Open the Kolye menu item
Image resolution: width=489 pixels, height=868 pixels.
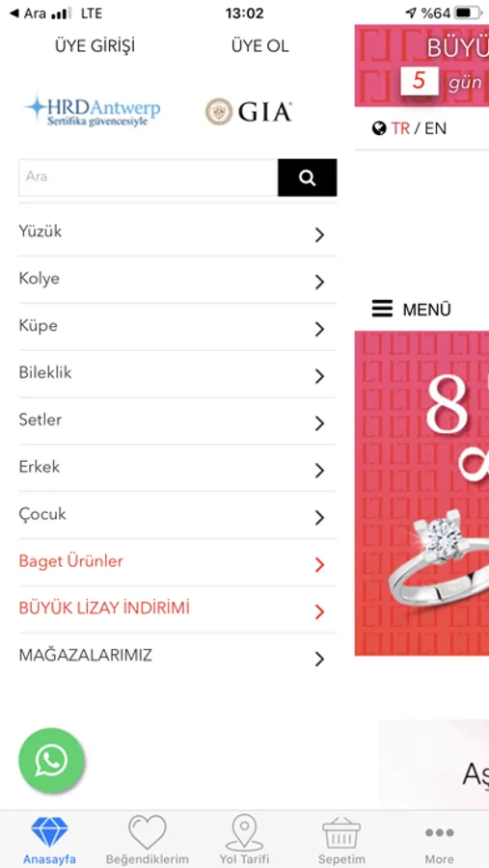click(x=177, y=280)
